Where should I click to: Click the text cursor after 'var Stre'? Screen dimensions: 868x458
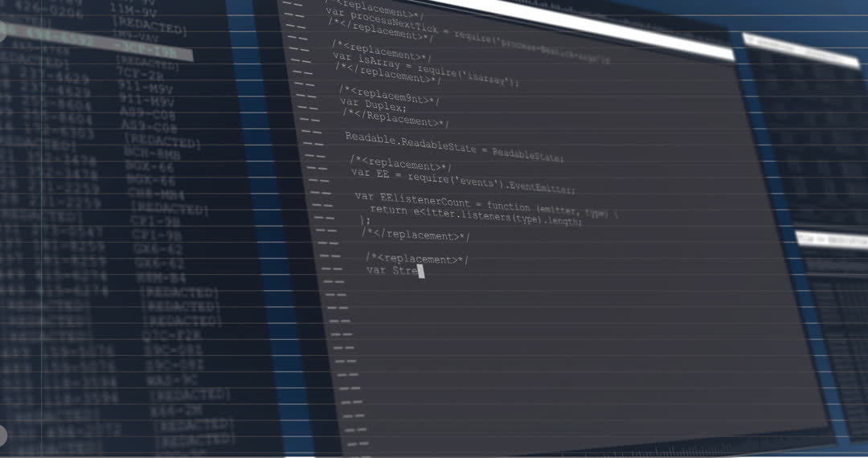(420, 272)
